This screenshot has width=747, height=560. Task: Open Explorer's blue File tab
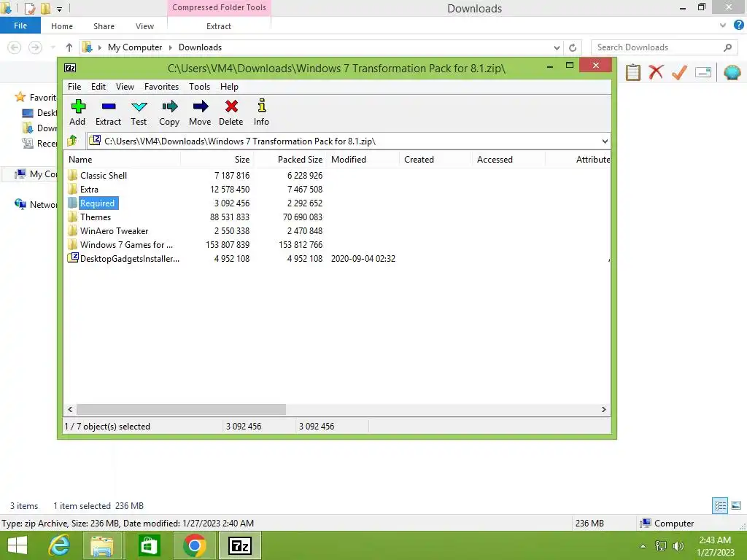tap(20, 26)
